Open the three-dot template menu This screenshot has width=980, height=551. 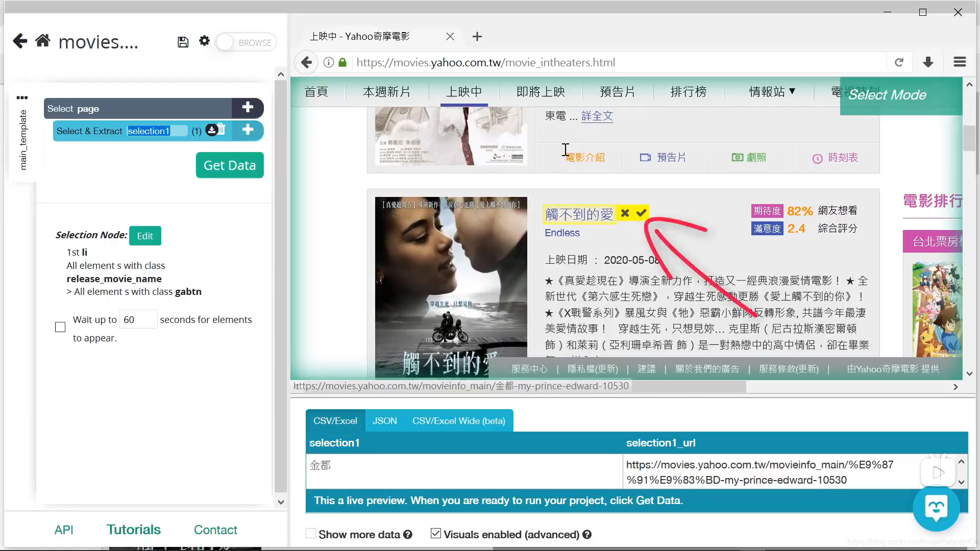point(22,97)
